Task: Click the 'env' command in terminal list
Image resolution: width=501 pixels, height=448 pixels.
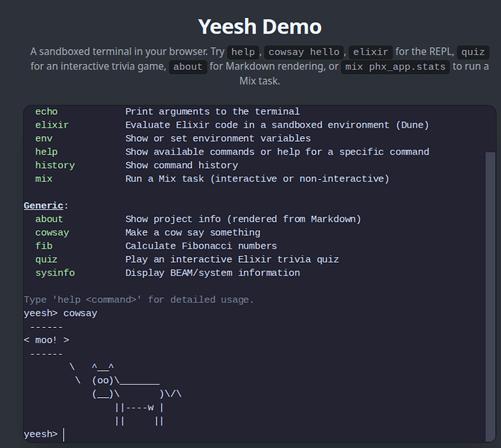Action: 44,138
